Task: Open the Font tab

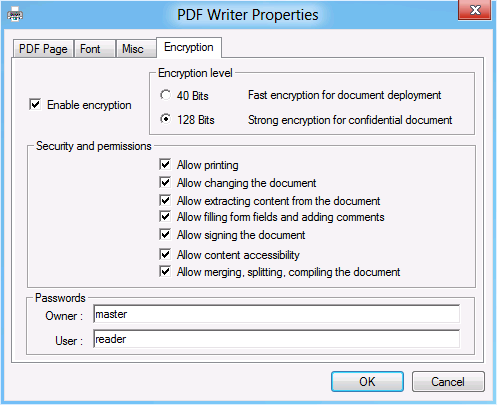Action: pyautogui.click(x=95, y=49)
